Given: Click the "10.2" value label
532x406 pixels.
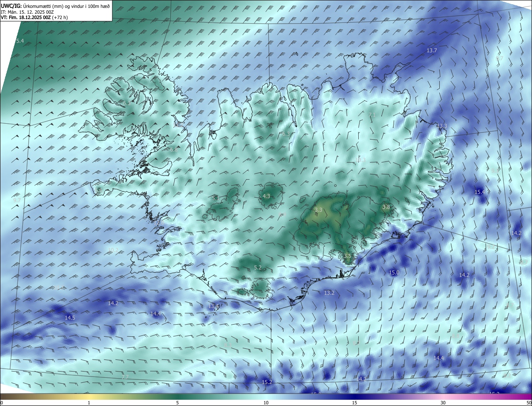Looking at the screenshot, I should pos(113,250).
